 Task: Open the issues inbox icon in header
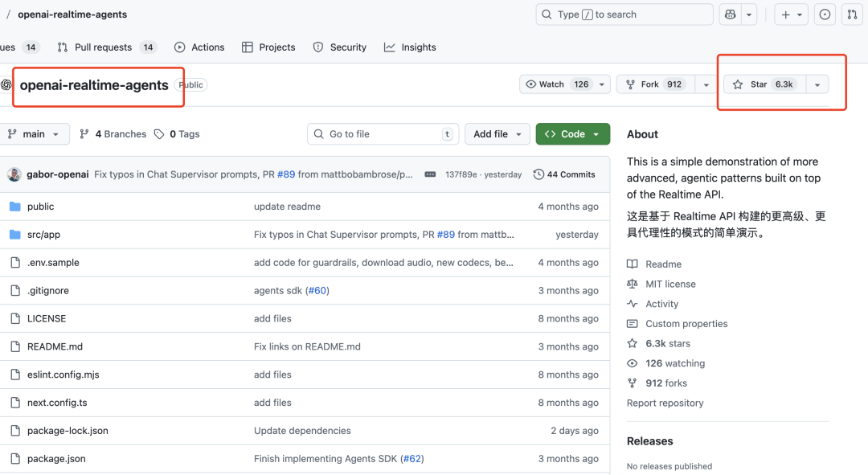[x=825, y=14]
